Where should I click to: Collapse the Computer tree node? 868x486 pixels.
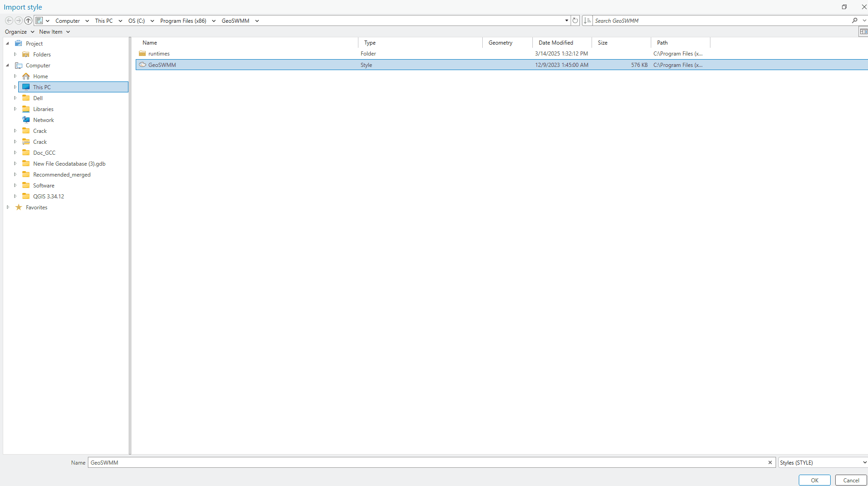pyautogui.click(x=7, y=65)
